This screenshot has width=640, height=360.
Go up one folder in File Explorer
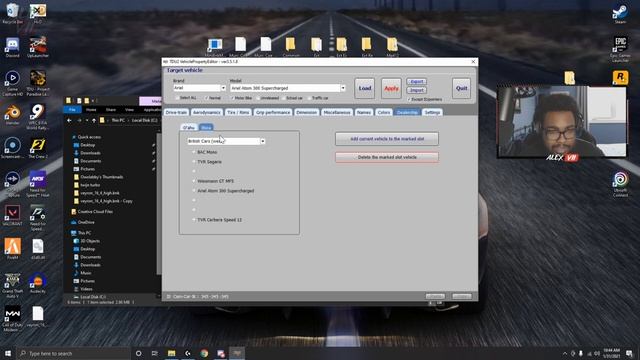(94, 120)
